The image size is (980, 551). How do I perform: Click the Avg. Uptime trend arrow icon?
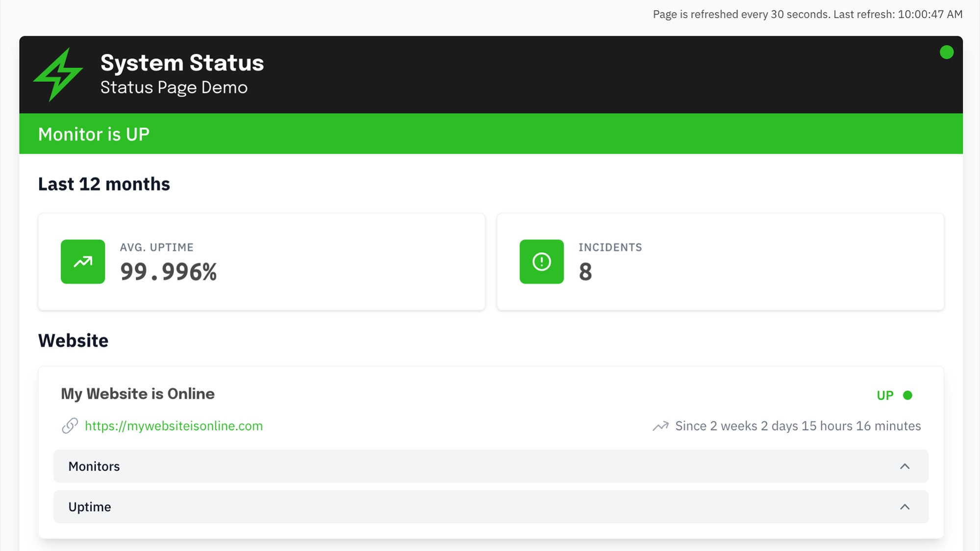(83, 261)
